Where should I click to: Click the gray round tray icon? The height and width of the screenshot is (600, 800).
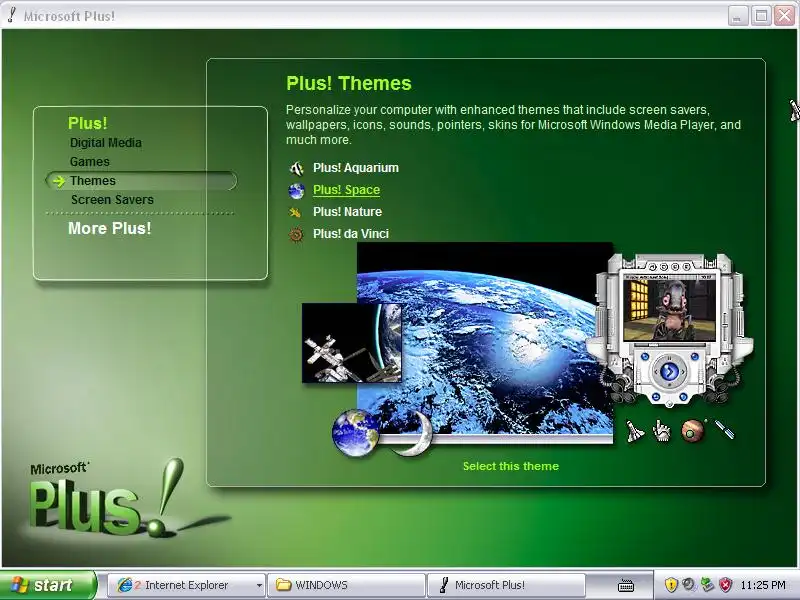689,585
